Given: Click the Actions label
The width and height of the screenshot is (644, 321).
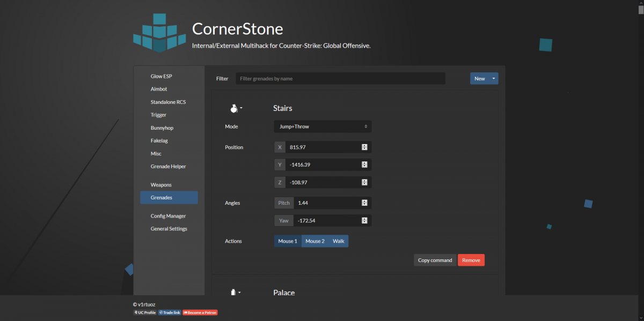Looking at the screenshot, I should coord(233,241).
